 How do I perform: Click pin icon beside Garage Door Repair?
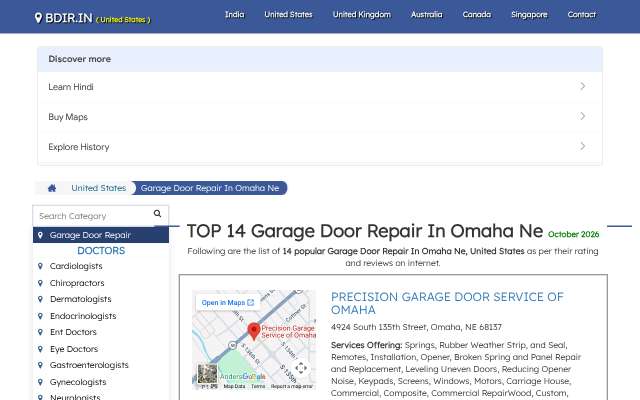click(40, 235)
